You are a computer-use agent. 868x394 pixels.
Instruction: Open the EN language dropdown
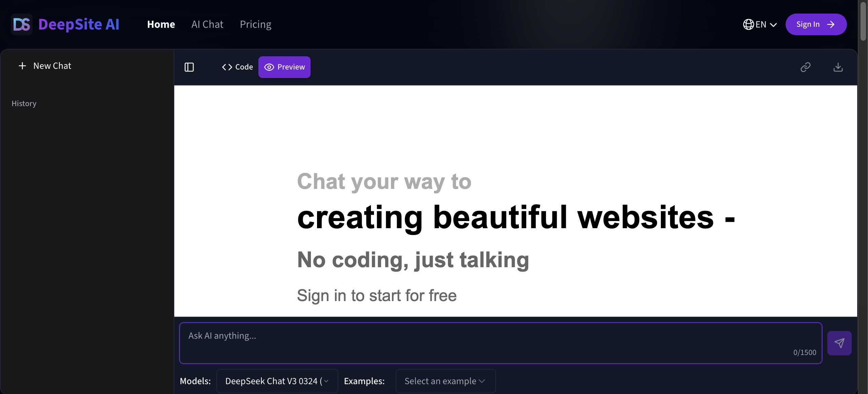766,24
